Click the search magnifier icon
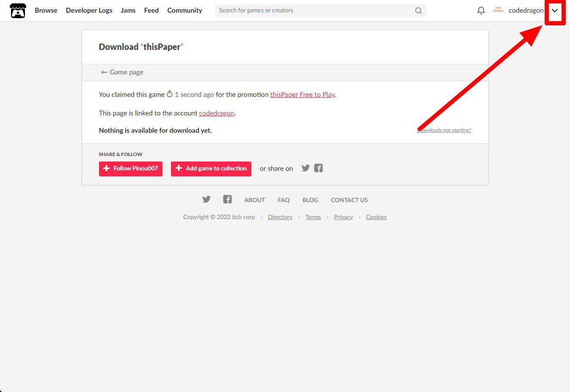 coord(419,11)
